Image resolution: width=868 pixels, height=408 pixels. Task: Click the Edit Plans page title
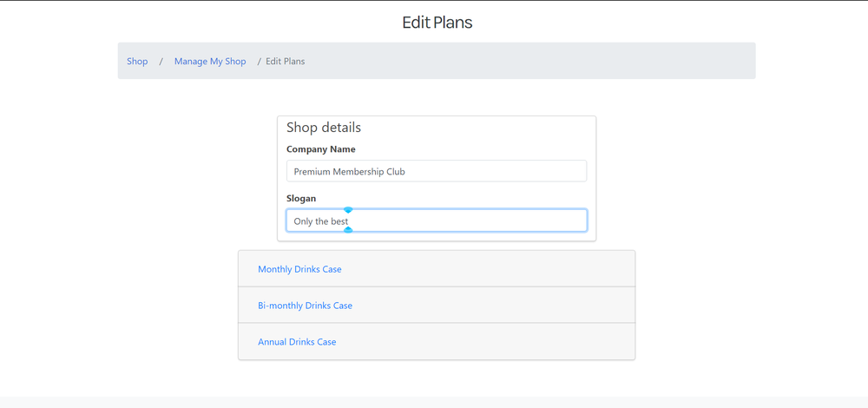tap(437, 23)
